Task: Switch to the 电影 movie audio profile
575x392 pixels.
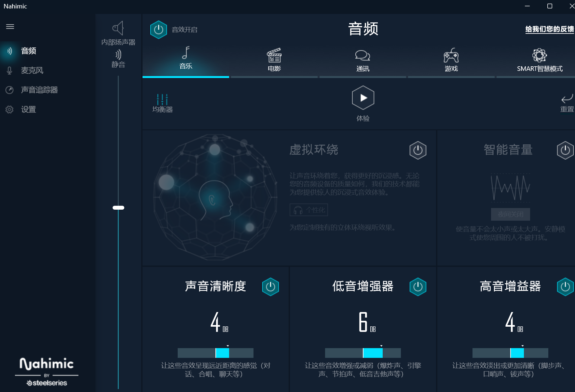Action: 274,61
